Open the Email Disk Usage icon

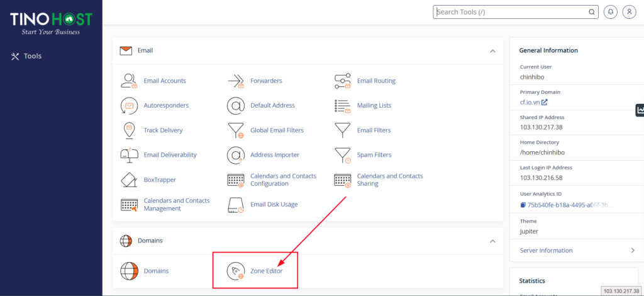pos(236,204)
